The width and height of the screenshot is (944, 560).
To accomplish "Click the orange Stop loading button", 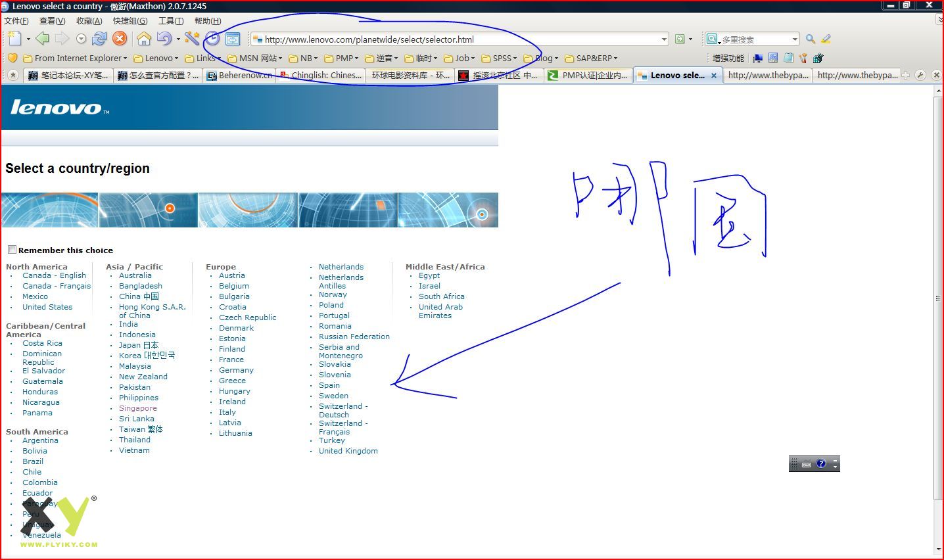I will (x=120, y=39).
